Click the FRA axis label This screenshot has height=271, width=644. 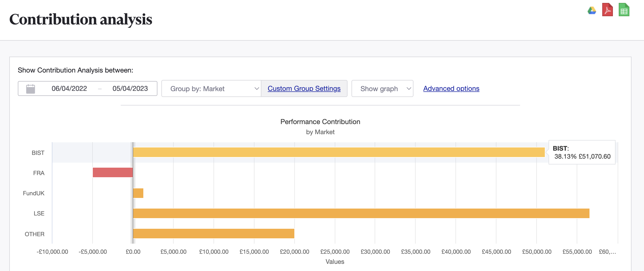click(39, 173)
